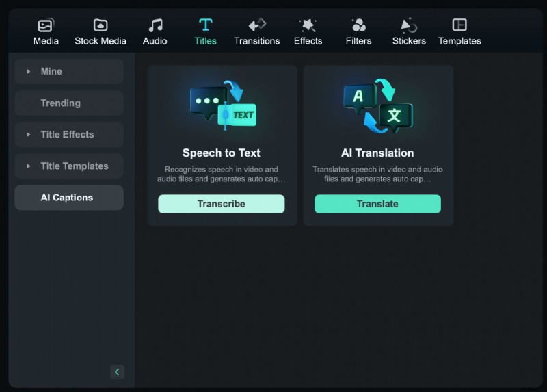Screen dimensions: 547x392
Task: Expand the Title Effects category arrow
Action: 29,135
